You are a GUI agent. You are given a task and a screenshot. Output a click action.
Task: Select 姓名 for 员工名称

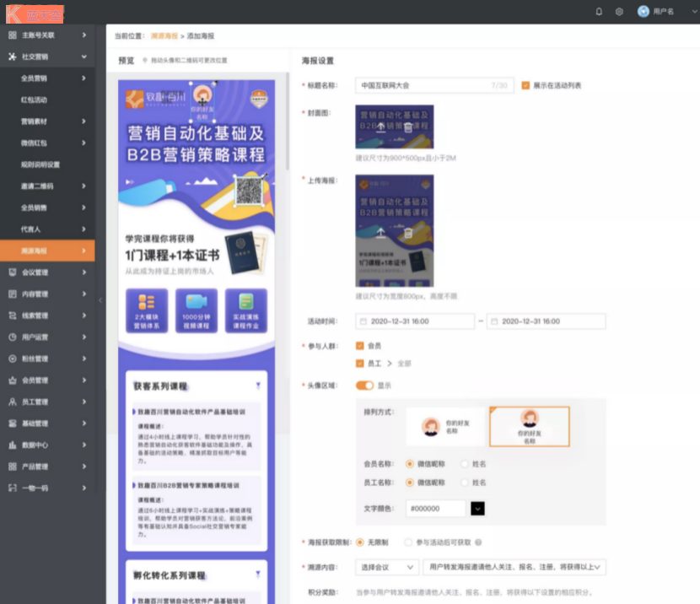click(465, 483)
